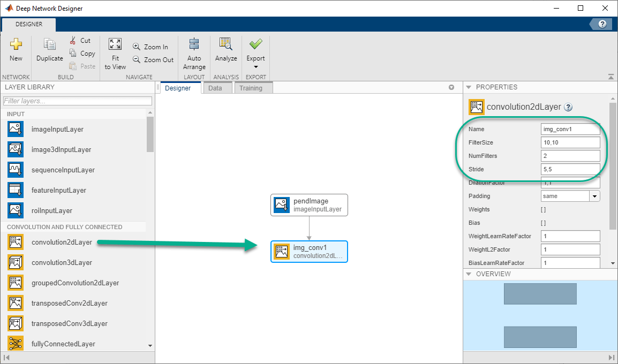Select groupedConvolution2dLayer icon in library
Viewport: 618px width, 364px height.
[16, 283]
